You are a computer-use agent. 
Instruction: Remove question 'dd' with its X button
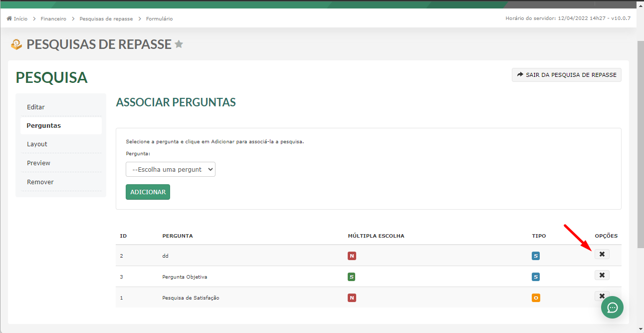tap(602, 254)
